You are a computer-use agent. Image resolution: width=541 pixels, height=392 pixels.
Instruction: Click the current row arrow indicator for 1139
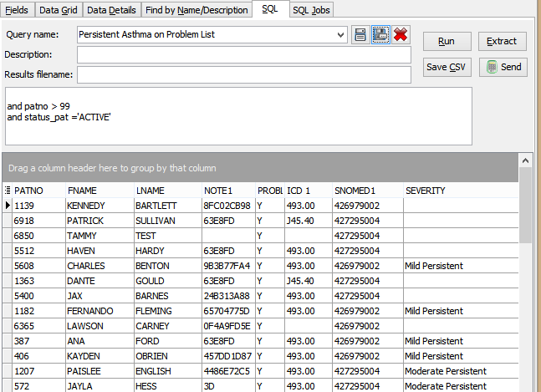pos(8,206)
